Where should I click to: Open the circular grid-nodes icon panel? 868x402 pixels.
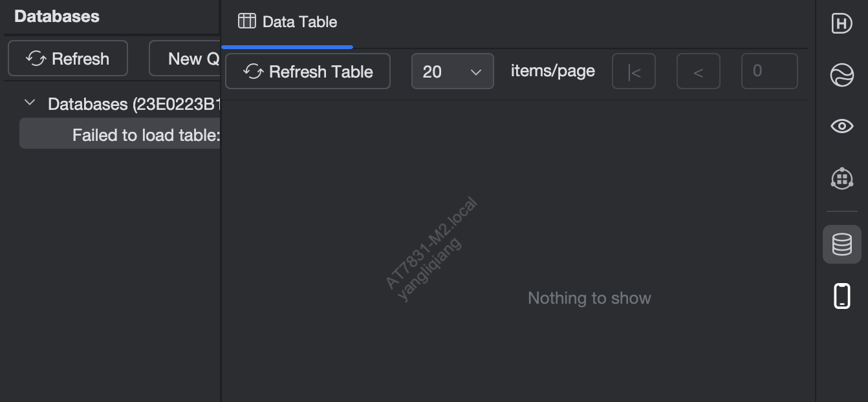841,178
